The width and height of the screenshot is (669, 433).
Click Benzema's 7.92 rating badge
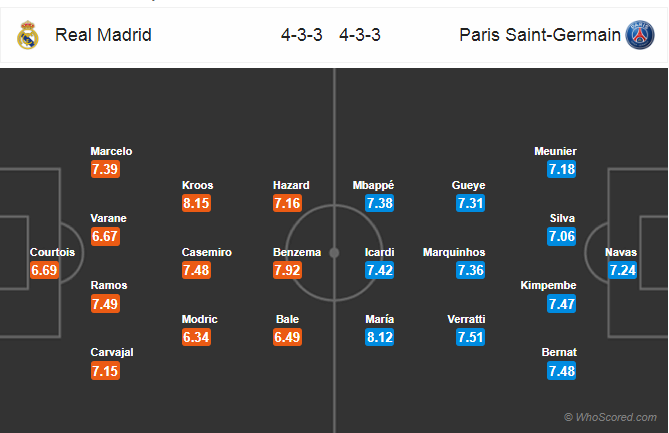[x=288, y=270]
